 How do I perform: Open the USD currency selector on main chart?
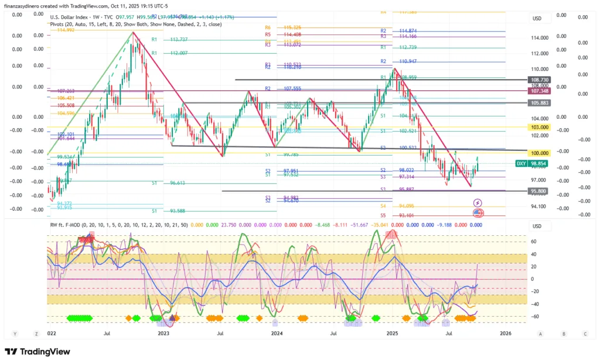click(x=537, y=18)
